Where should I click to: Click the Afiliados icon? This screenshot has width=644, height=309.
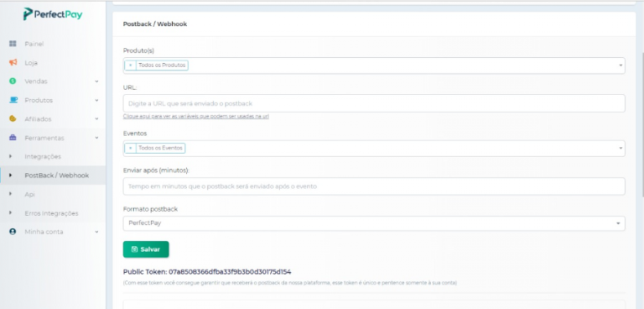point(13,118)
